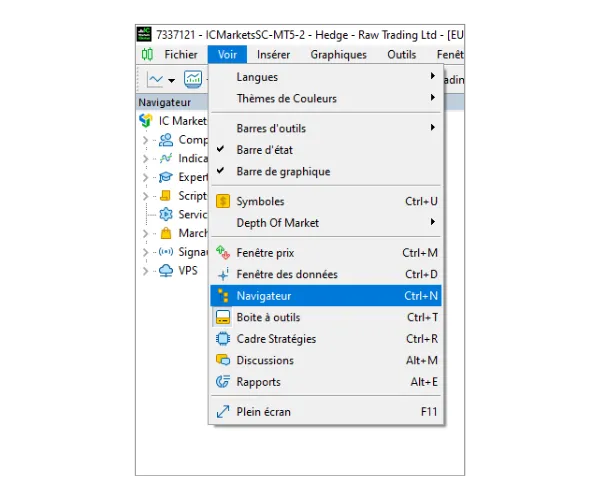The image size is (600, 500).
Task: Click the Fenêtre des données crosshair icon
Action: pyautogui.click(x=223, y=274)
